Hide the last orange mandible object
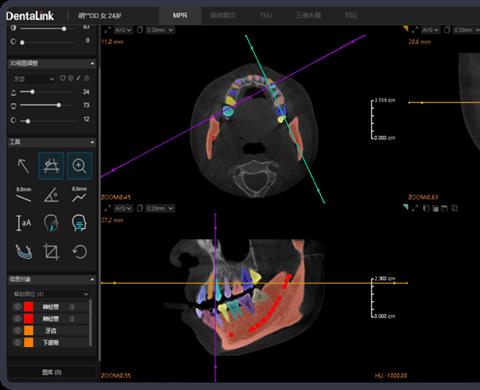The width and height of the screenshot is (480, 390). [x=17, y=342]
